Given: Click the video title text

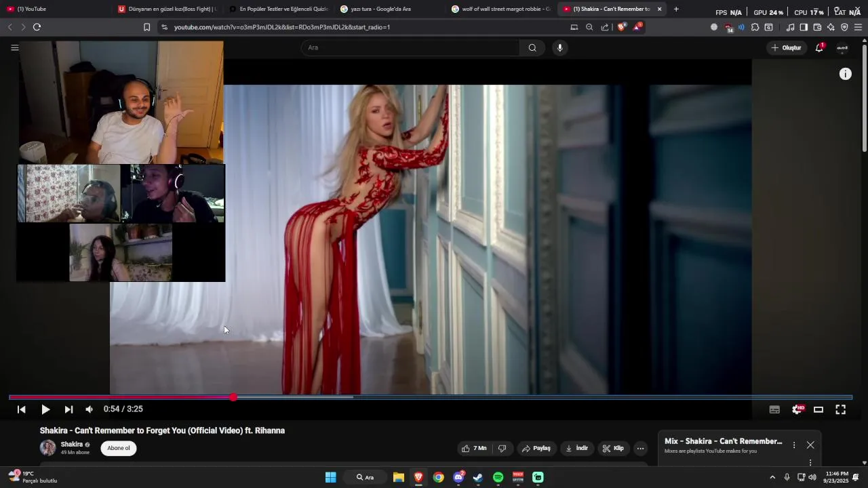Looking at the screenshot, I should (x=162, y=430).
